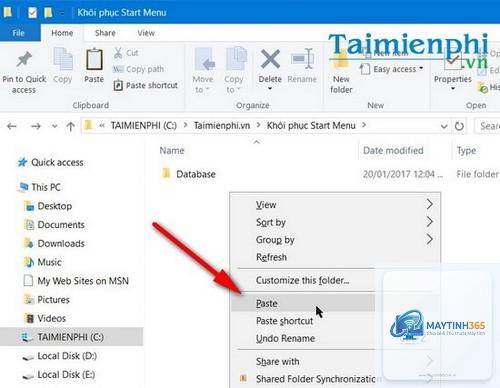Click the Copy icon in Clipboard group

coord(63,59)
